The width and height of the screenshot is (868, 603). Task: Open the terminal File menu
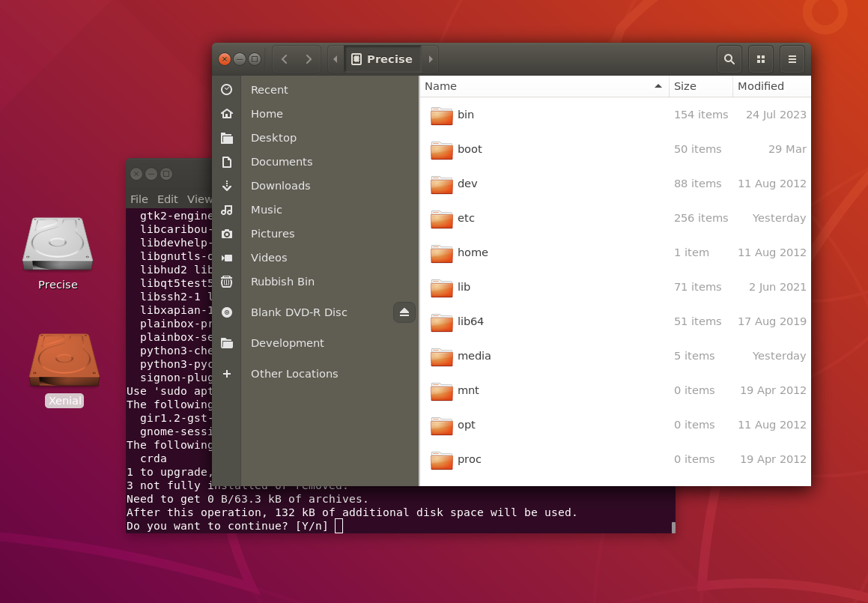pos(139,199)
